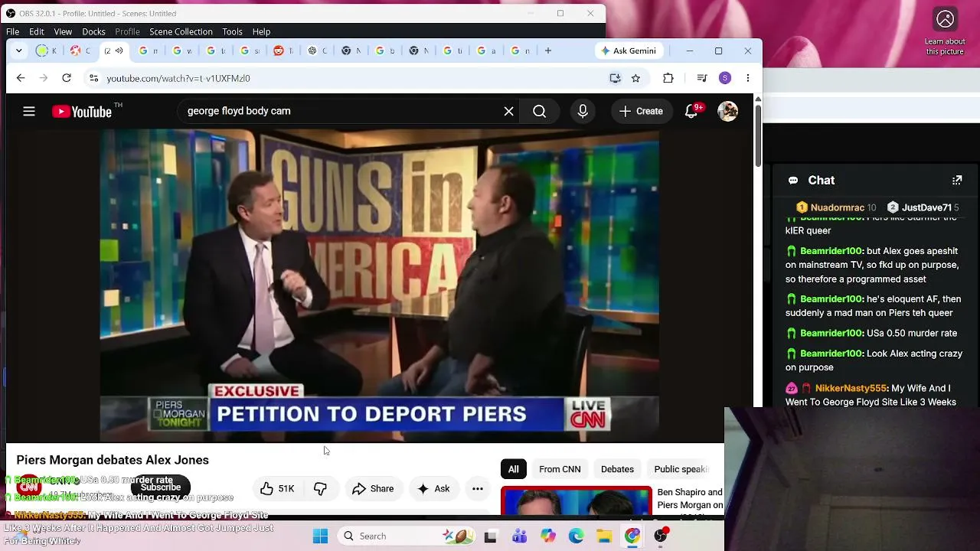Viewport: 980px width, 551px height.
Task: Switch to the Reddit browser tab
Action: tap(284, 51)
